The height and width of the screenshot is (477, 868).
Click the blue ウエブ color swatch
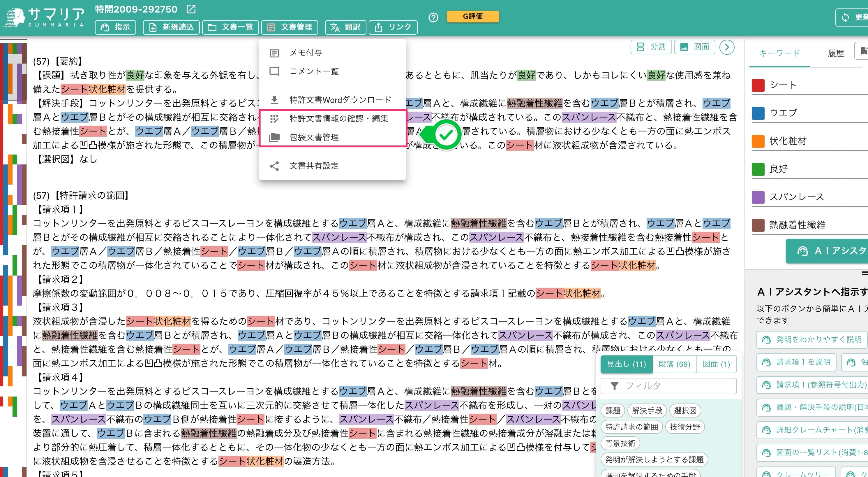(x=758, y=113)
